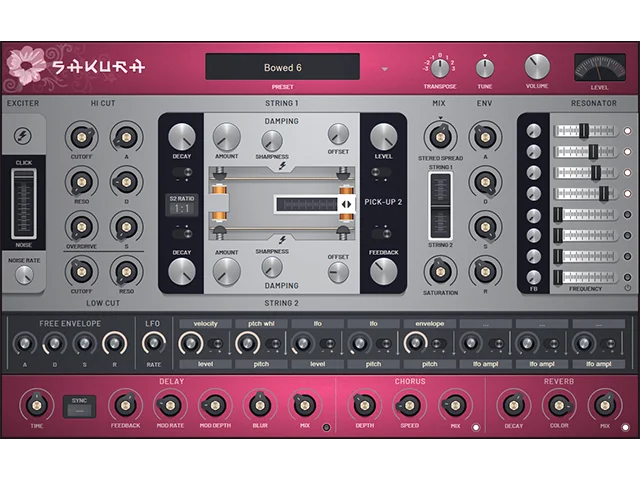This screenshot has width=640, height=480.
Task: Click the Bowed 6 preset display
Action: [282, 67]
